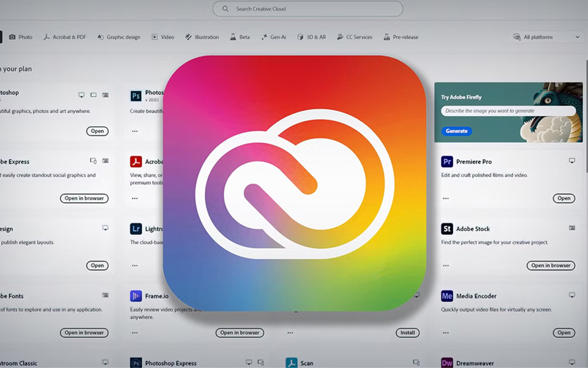Open more options for Frame.io card

coord(135,332)
